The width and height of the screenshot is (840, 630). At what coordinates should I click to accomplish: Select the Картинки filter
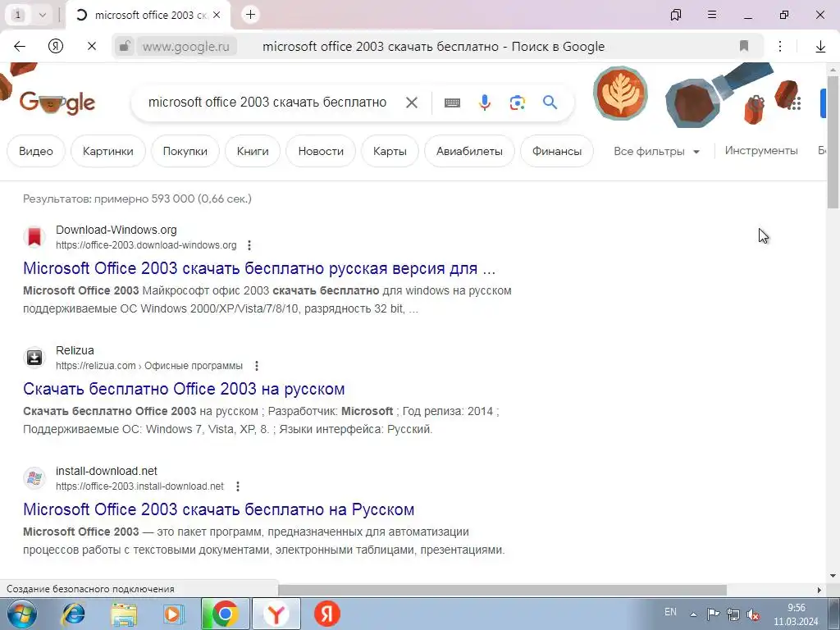pos(108,151)
